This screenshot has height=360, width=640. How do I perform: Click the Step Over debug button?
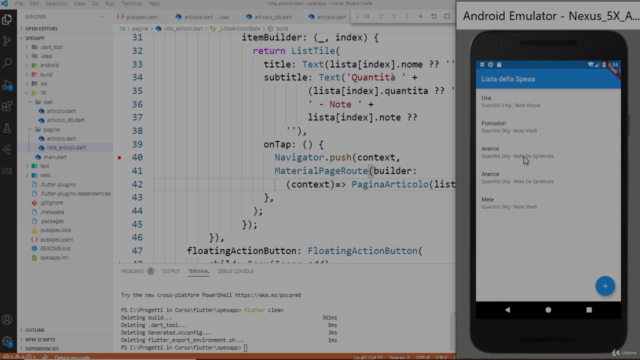[x=380, y=16]
